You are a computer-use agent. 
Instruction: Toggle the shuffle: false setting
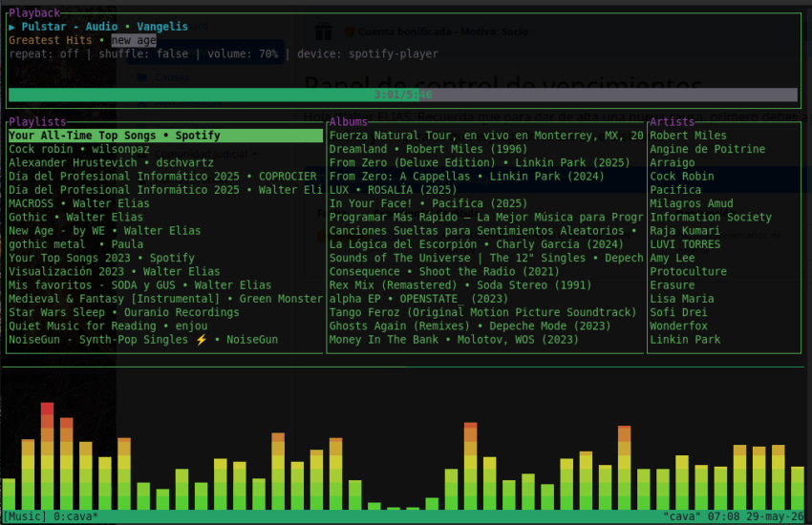tap(143, 53)
